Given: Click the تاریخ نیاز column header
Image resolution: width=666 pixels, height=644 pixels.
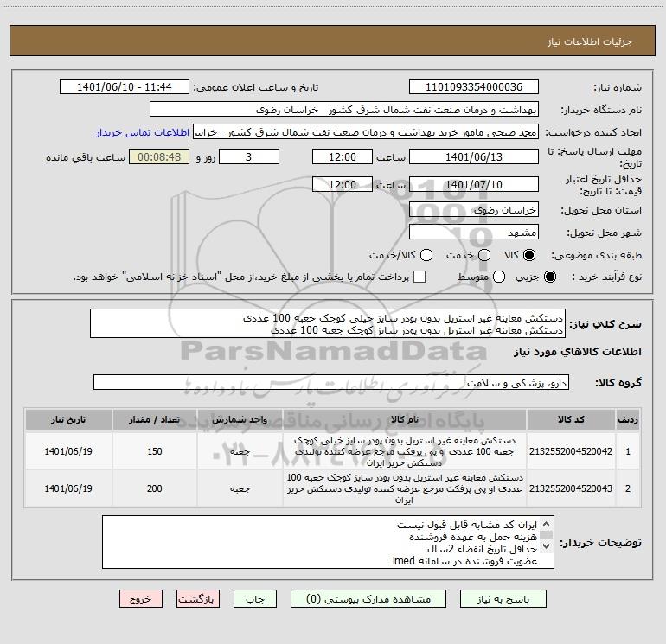Looking at the screenshot, I should tap(68, 419).
